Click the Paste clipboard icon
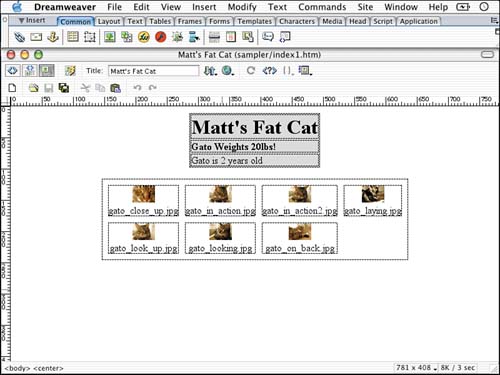Screen dimensions: 500x375 point(115,88)
